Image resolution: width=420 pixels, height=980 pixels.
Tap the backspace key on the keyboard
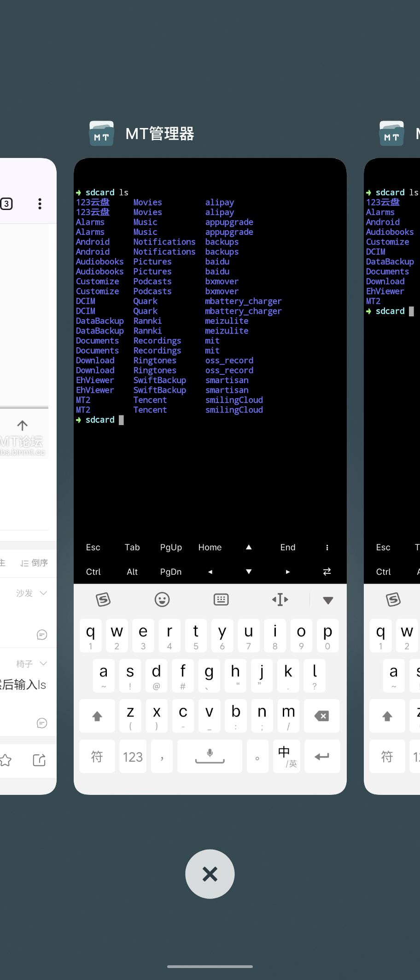pos(321,716)
